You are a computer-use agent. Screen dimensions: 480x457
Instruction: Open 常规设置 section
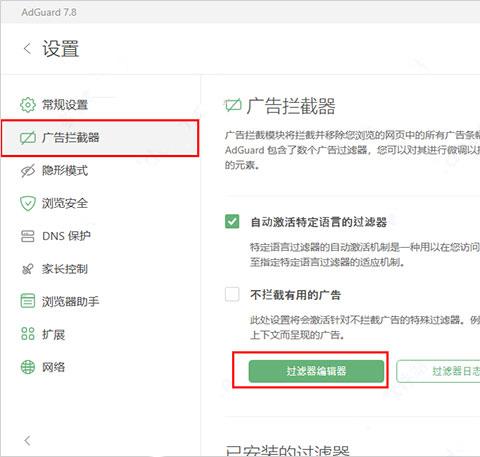point(65,105)
